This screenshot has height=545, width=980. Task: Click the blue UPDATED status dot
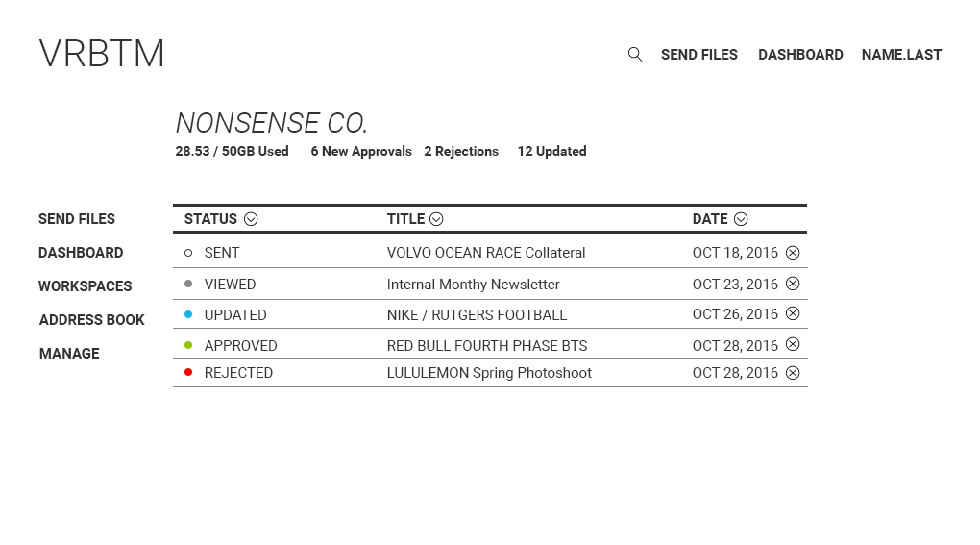tap(188, 314)
